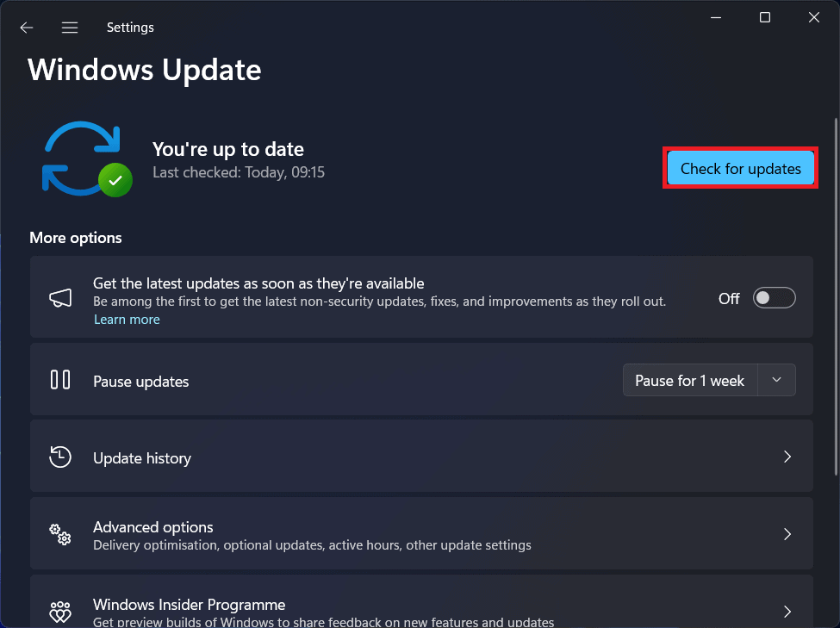Click the Off label beside the toggle
This screenshot has height=628, width=840.
(729, 298)
